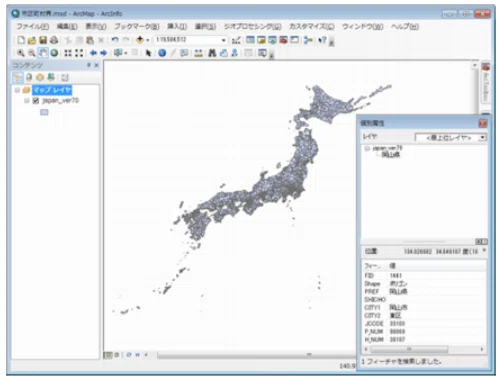
Task: Zoom to full extent globe icon
Action: click(x=54, y=53)
